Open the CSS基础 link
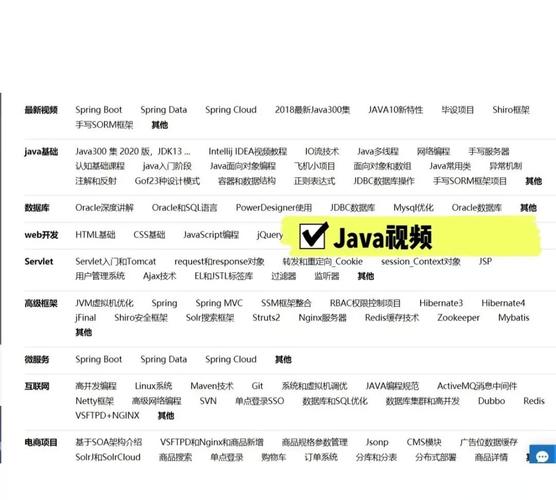Screen dimensions: 556x500 point(149,235)
